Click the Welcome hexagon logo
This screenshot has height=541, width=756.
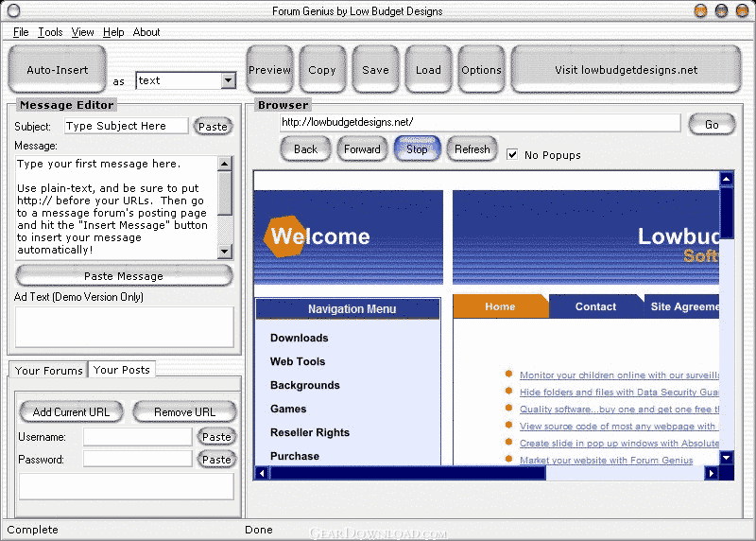point(284,236)
